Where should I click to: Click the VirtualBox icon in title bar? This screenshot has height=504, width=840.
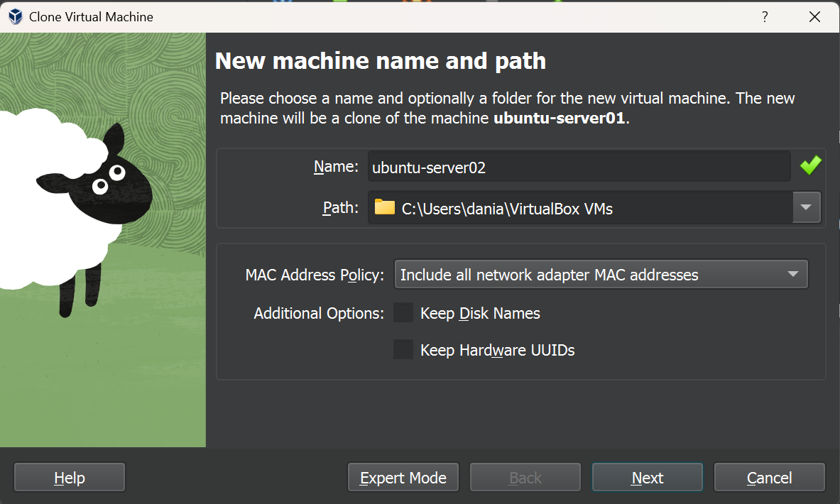pyautogui.click(x=14, y=16)
